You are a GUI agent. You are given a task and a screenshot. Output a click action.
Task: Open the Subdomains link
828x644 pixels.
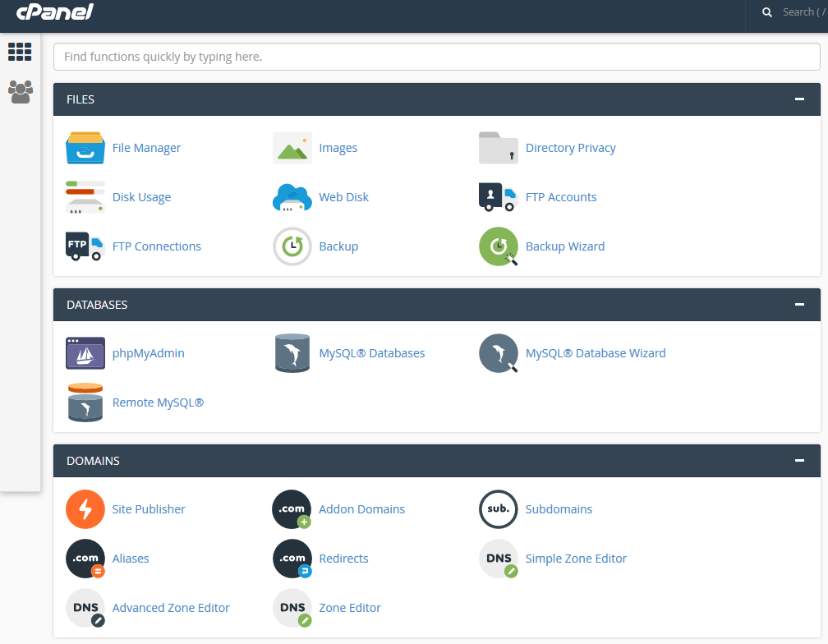click(x=559, y=509)
